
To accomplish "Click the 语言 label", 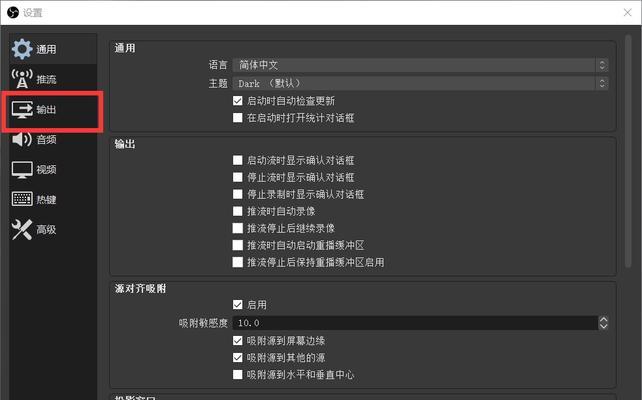I will click(218, 65).
